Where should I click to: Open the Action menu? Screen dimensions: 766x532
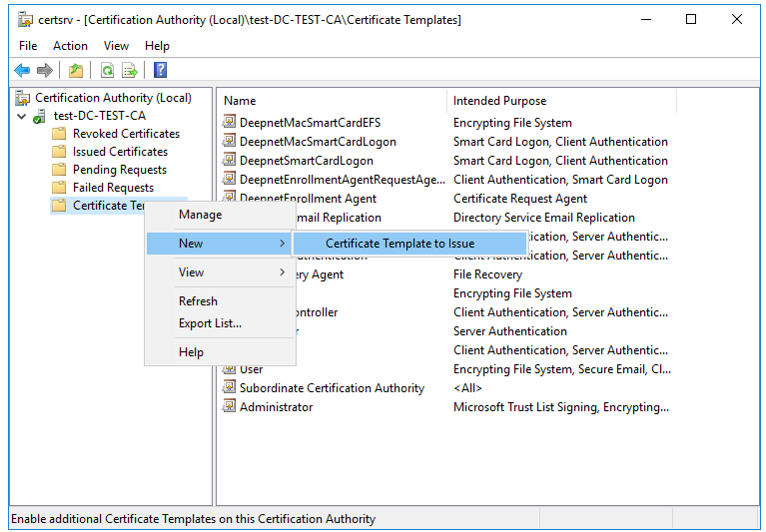point(70,46)
